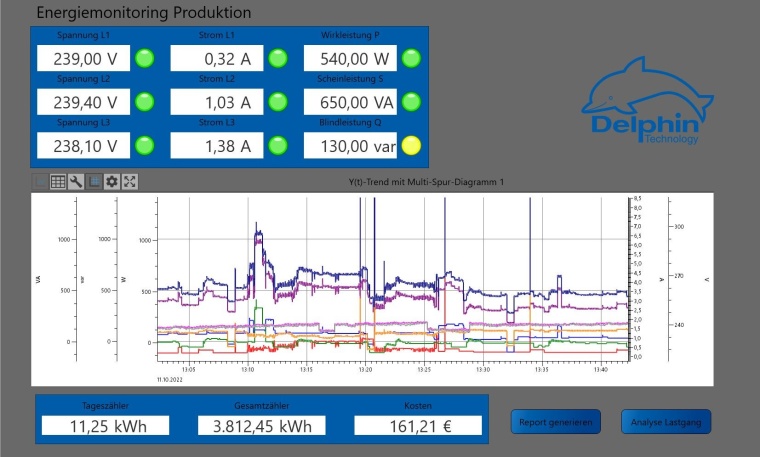The image size is (760, 457).
Task: Click the dimmed first icon in chart toolbar
Action: [x=40, y=182]
